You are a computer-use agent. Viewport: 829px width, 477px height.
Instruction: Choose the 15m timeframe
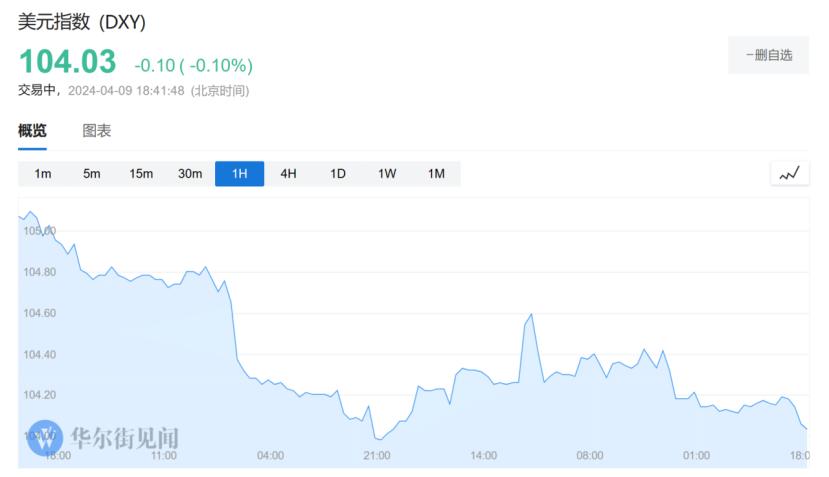coord(141,174)
